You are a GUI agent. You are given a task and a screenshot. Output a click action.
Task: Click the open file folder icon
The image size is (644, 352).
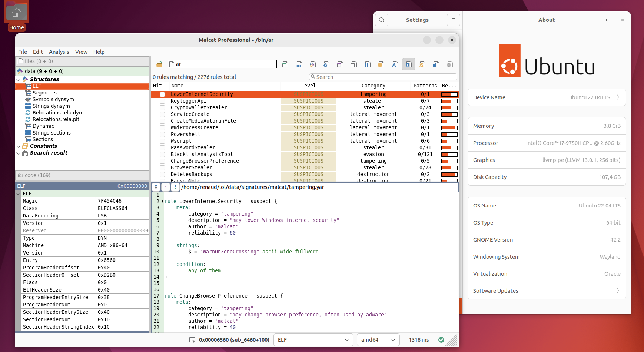pos(159,64)
